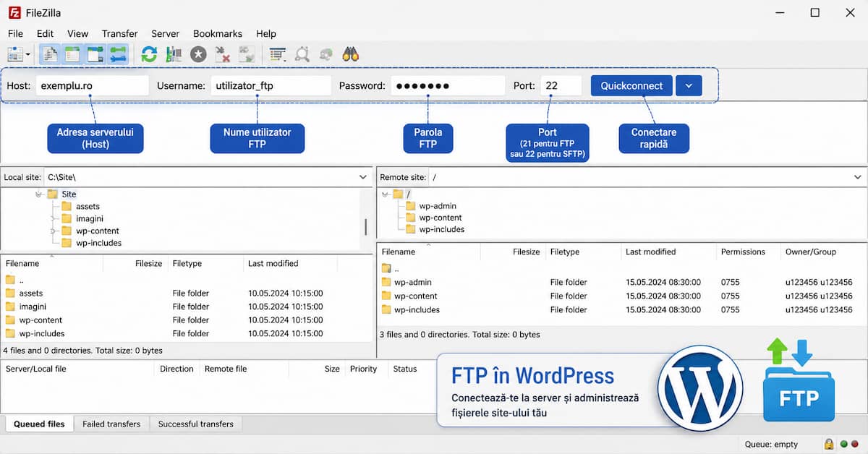The image size is (868, 454).
Task: Open the Server menu
Action: 165,33
